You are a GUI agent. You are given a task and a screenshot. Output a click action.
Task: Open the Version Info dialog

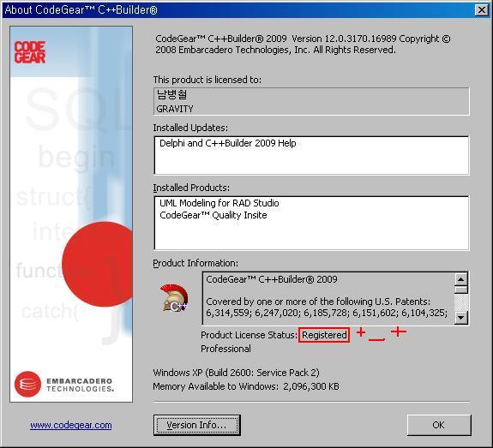click(197, 425)
